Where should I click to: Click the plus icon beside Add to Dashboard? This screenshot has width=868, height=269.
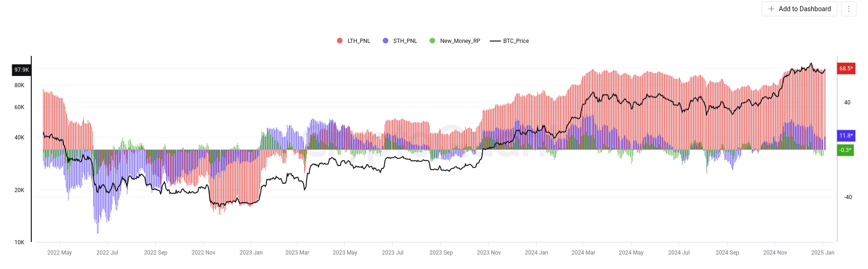pos(771,9)
